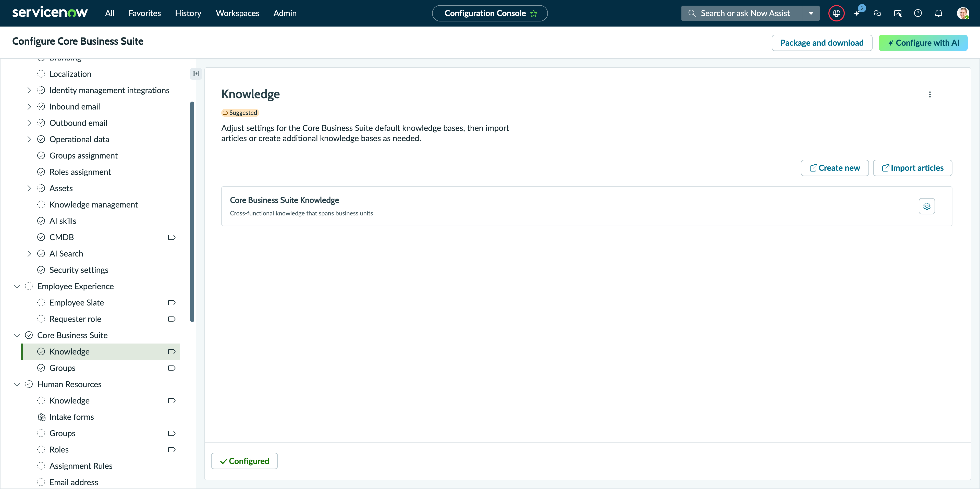The image size is (980, 489).
Task: Click Configure with AI
Action: pos(923,43)
